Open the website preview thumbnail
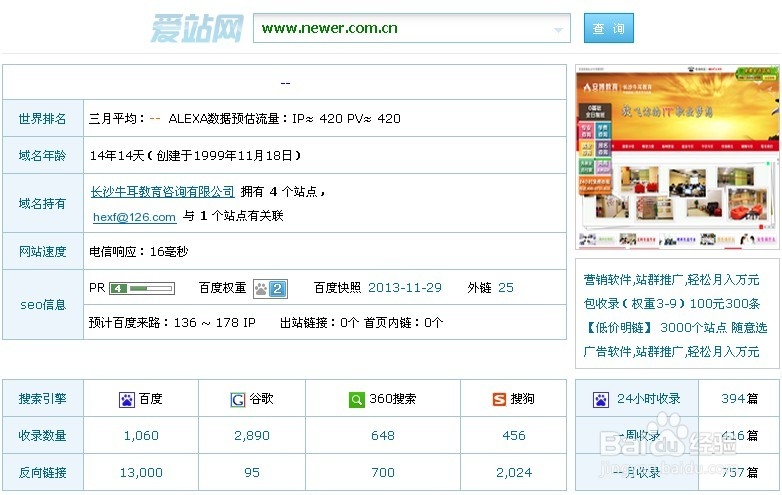 click(x=677, y=157)
